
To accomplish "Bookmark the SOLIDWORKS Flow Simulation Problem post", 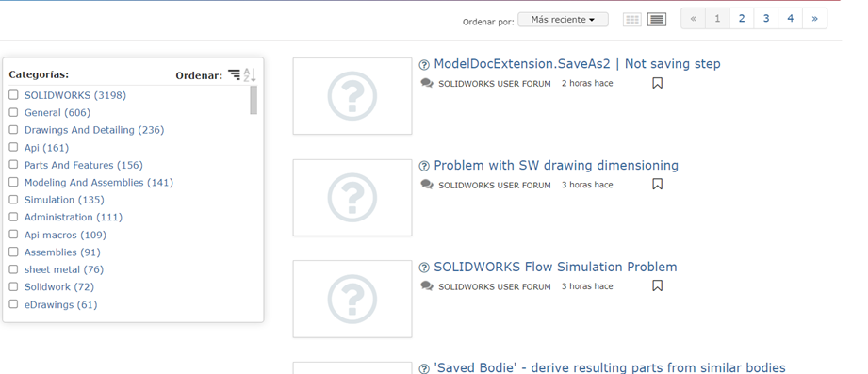I will coord(657,286).
